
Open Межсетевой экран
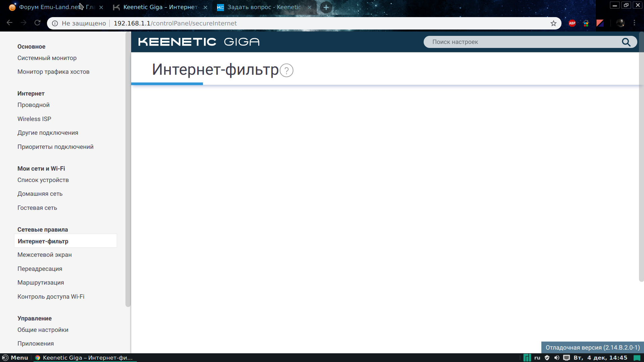45,255
